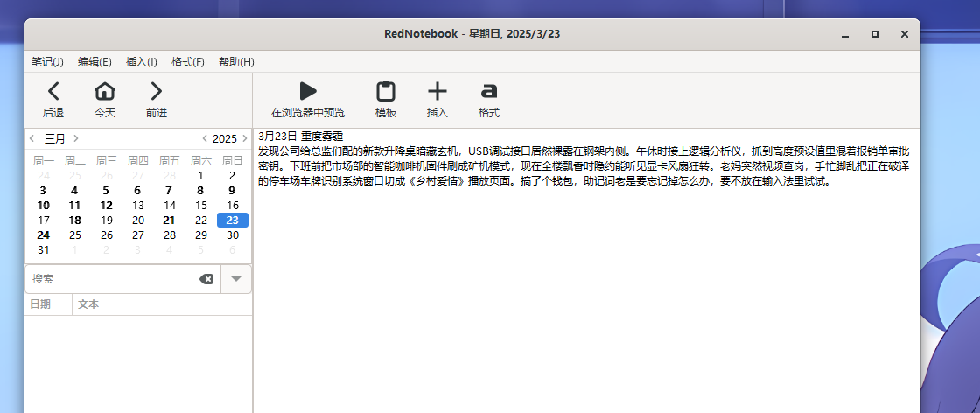Image resolution: width=980 pixels, height=413 pixels.
Task: Select March 8 in the calendar
Action: click(200, 191)
